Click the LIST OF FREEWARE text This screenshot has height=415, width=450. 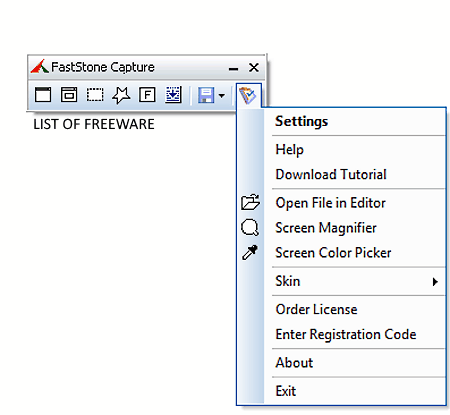[94, 124]
